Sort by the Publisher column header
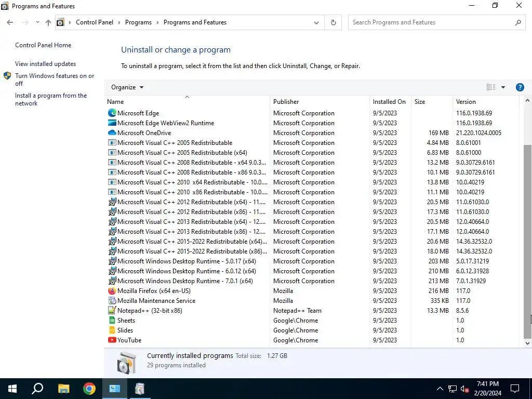 click(x=320, y=101)
